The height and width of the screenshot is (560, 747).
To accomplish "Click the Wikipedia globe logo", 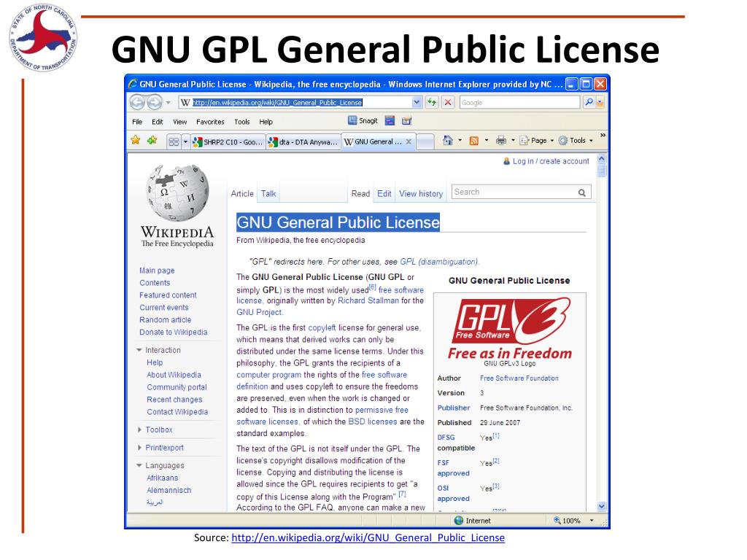I will tap(178, 192).
